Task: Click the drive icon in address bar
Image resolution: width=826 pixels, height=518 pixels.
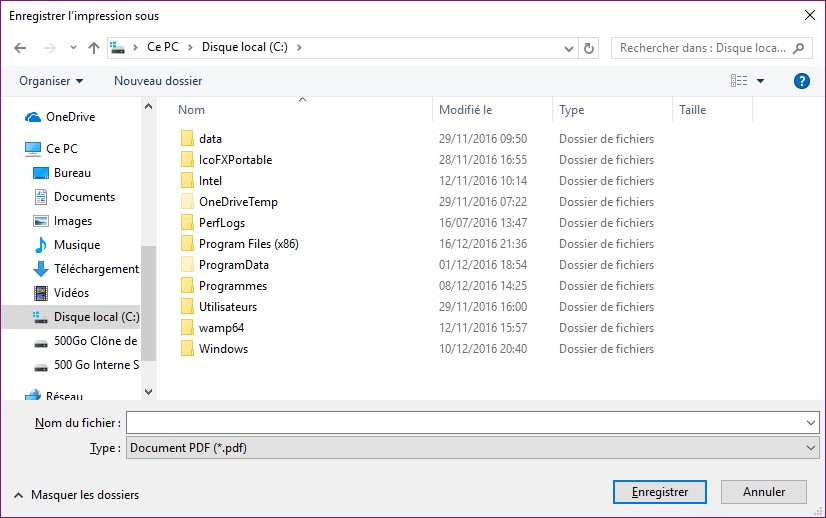Action: point(117,48)
